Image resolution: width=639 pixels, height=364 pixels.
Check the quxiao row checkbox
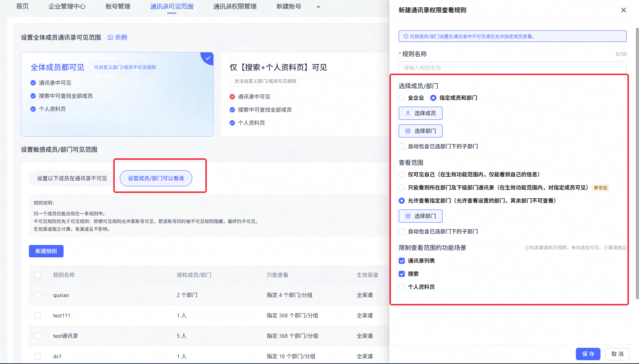(x=38, y=295)
